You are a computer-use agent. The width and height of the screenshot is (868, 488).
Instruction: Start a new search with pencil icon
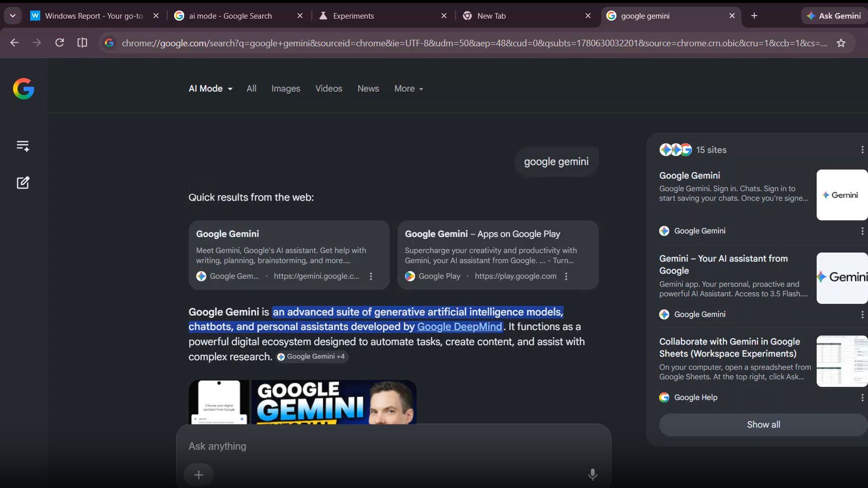point(23,183)
